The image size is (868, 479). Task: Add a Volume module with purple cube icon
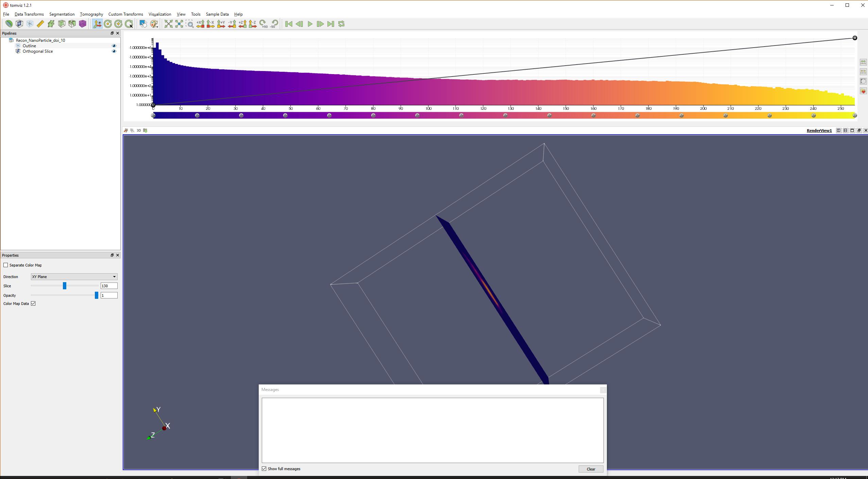click(x=82, y=24)
